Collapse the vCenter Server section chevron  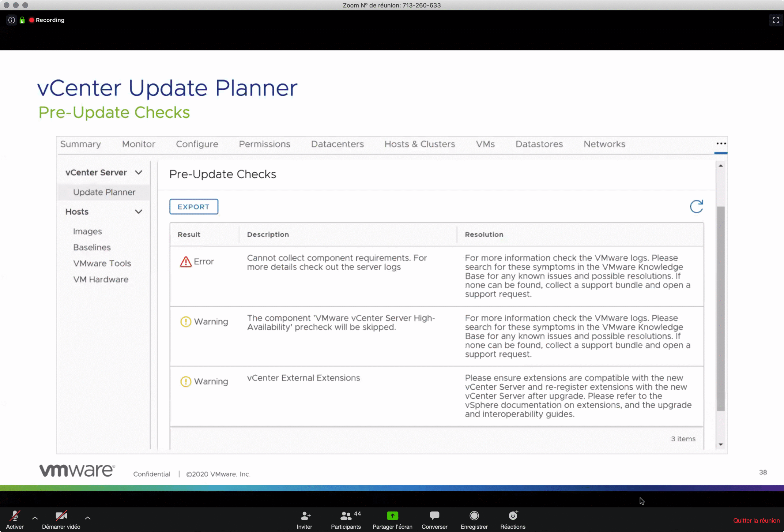(x=138, y=173)
